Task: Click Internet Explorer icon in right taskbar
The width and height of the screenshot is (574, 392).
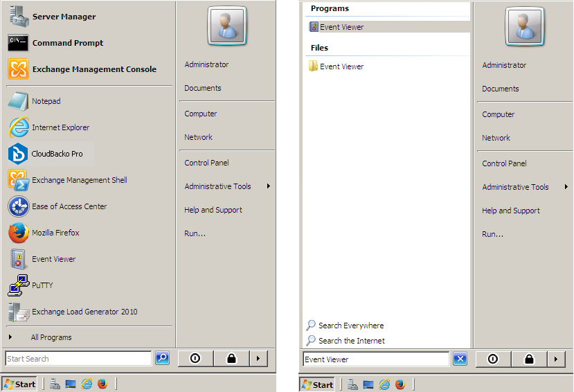Action: coord(384,384)
